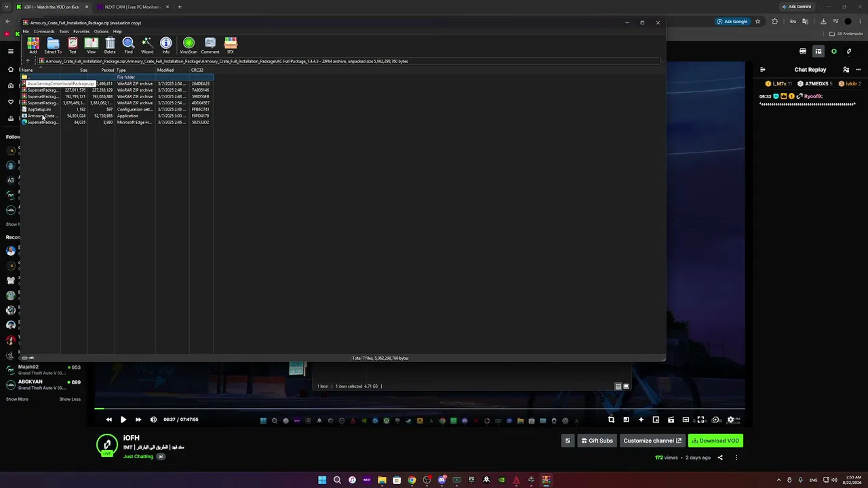Viewport: 868px width, 488px height.
Task: Click the Ask Gemini button
Action: coord(796,7)
